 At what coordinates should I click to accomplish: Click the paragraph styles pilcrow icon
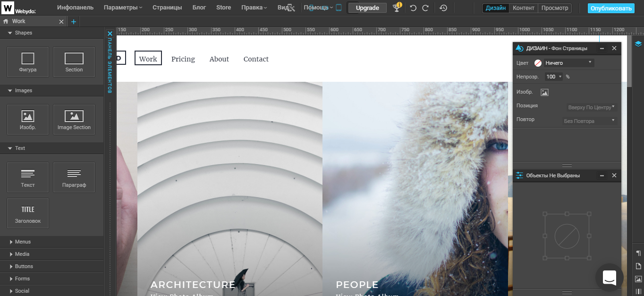click(638, 253)
